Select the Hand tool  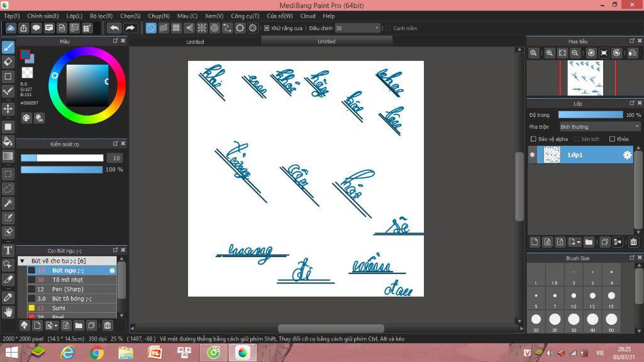pyautogui.click(x=8, y=312)
